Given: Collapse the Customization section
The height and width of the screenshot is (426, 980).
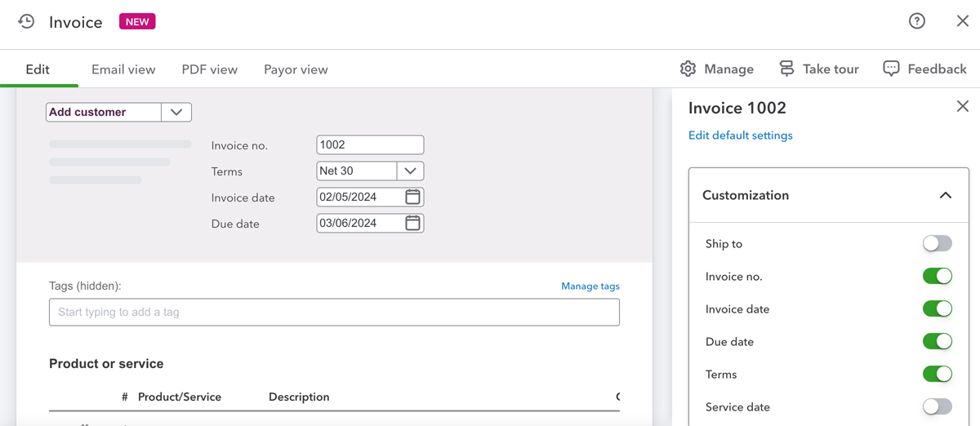Looking at the screenshot, I should [945, 196].
